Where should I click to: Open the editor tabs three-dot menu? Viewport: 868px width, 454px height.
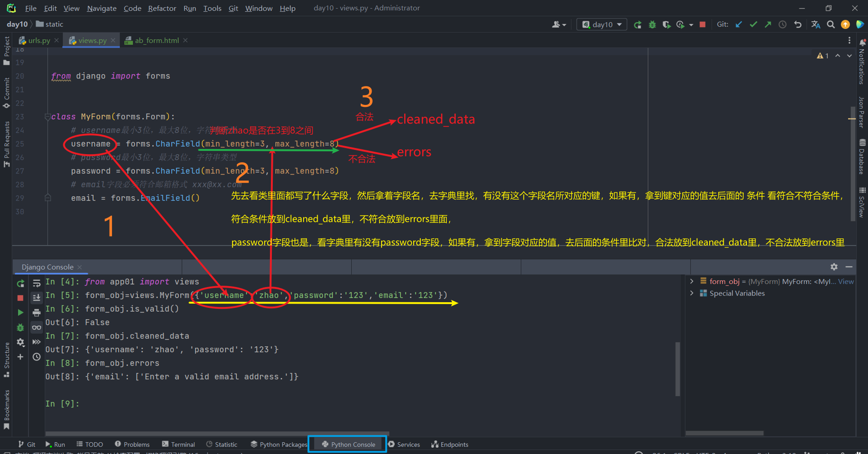click(x=849, y=40)
